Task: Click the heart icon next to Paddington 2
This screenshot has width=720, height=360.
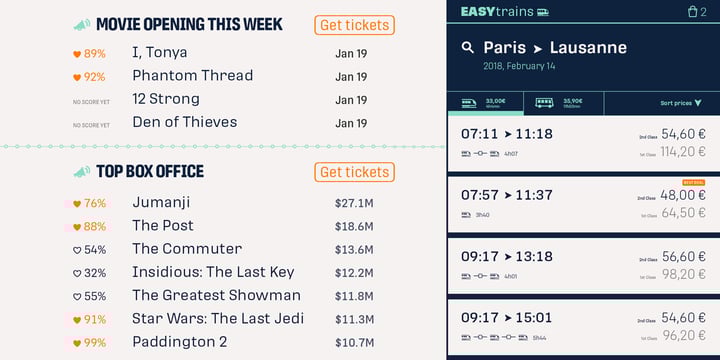Action: [77, 343]
